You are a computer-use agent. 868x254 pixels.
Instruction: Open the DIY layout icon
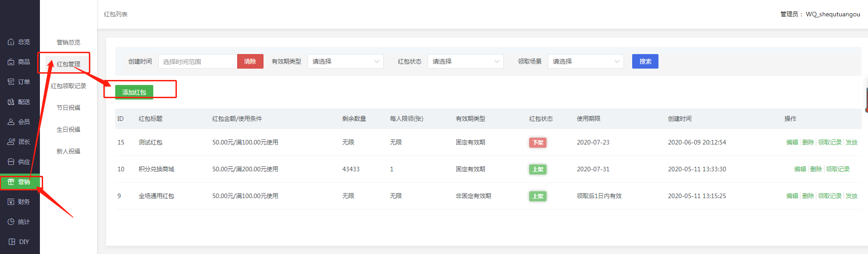[x=12, y=242]
